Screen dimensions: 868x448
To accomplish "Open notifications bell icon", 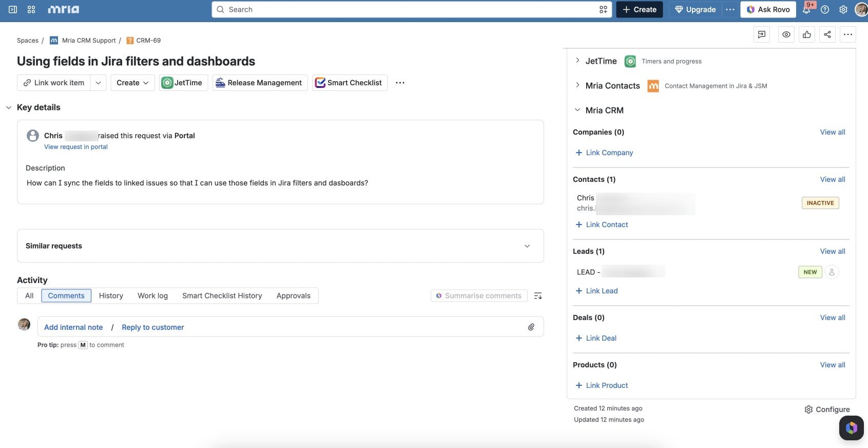I will (806, 9).
